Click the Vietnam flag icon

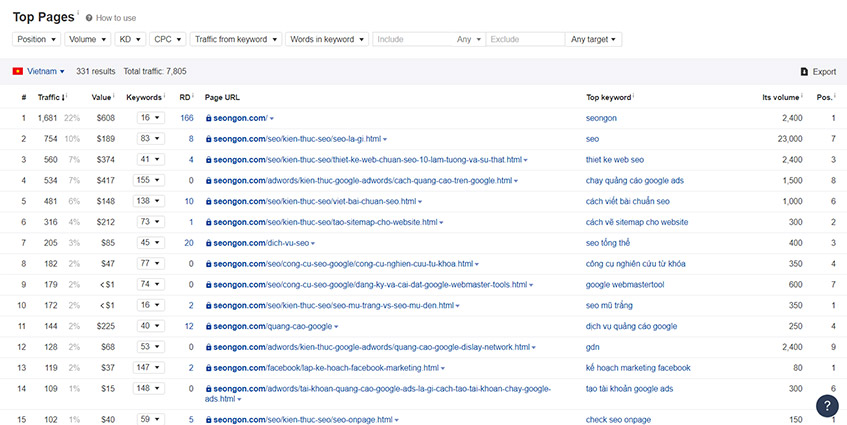(18, 71)
